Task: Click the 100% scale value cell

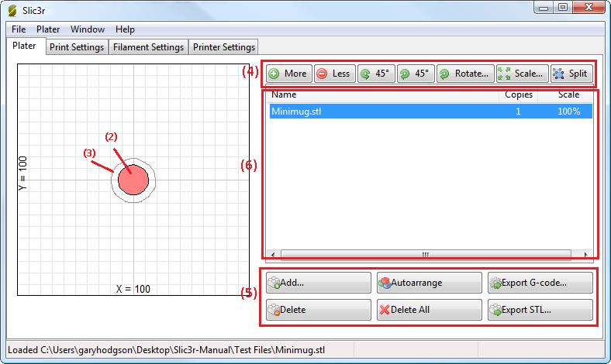Action: click(568, 112)
